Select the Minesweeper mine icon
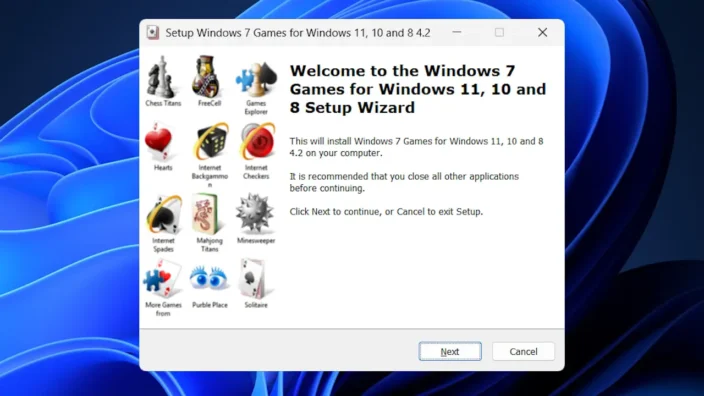Screen dimensions: 704x396 coord(255,214)
